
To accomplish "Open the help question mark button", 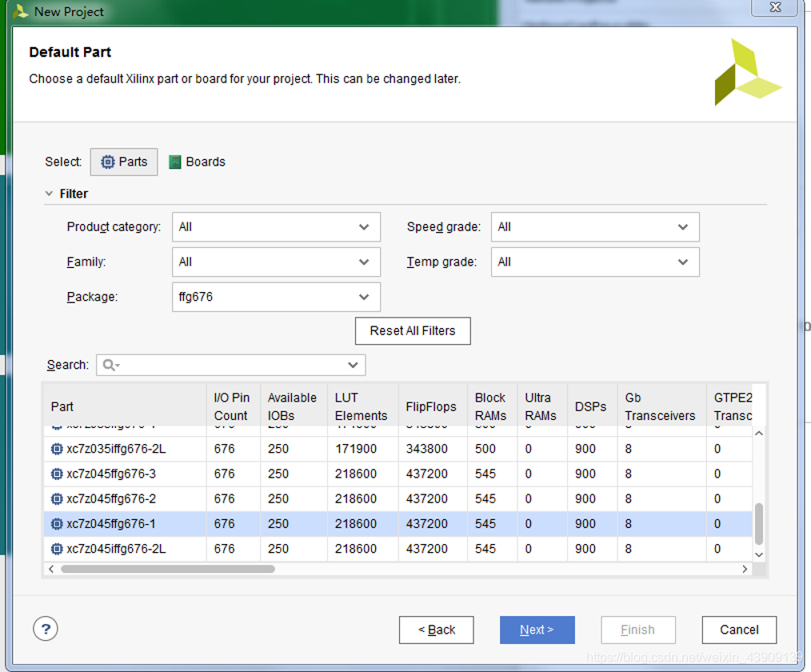I will [46, 629].
